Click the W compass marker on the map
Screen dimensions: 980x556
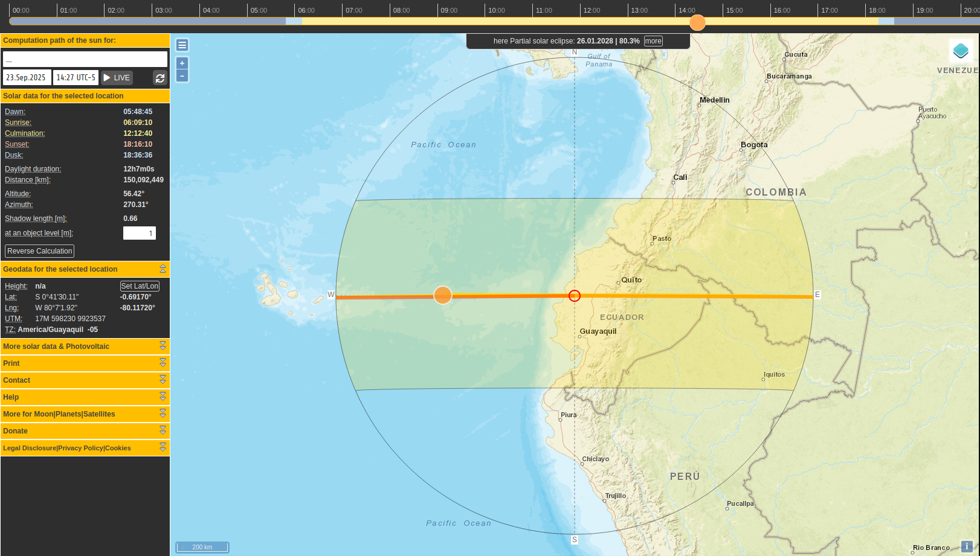(331, 295)
